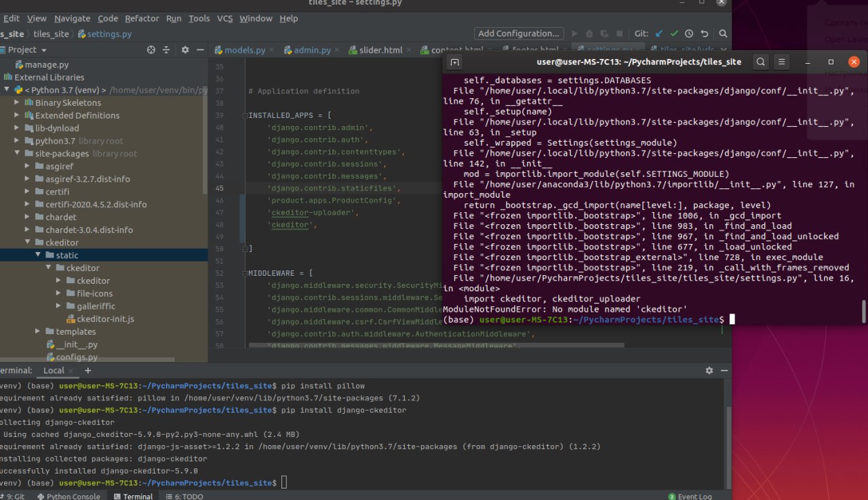Click 'product.apps.ProductConfig' line in editor
This screenshot has width=868, height=500.
click(336, 201)
